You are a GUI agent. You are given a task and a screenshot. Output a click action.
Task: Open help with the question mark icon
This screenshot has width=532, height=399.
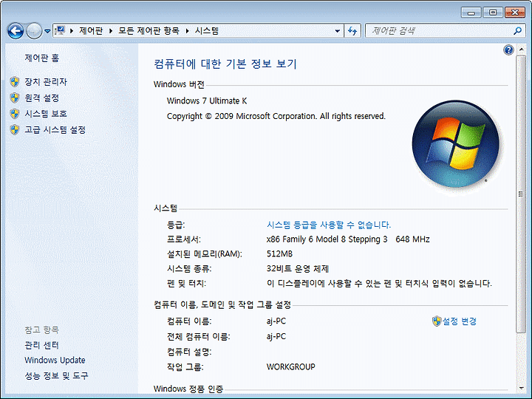click(x=508, y=50)
